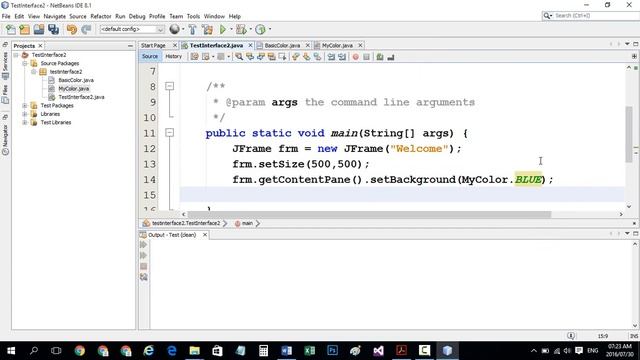Collapse the Source Packages node
Image resolution: width=640 pixels, height=360 pixels.
(24, 63)
